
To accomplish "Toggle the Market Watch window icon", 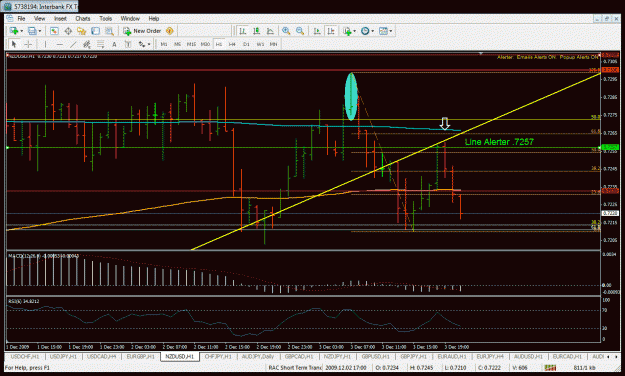I will pyautogui.click(x=54, y=31).
